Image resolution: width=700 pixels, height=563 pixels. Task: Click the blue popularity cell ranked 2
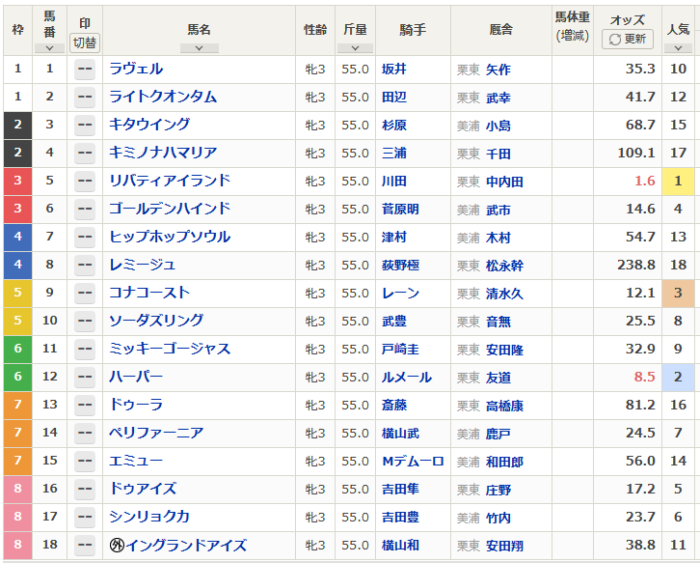678,377
